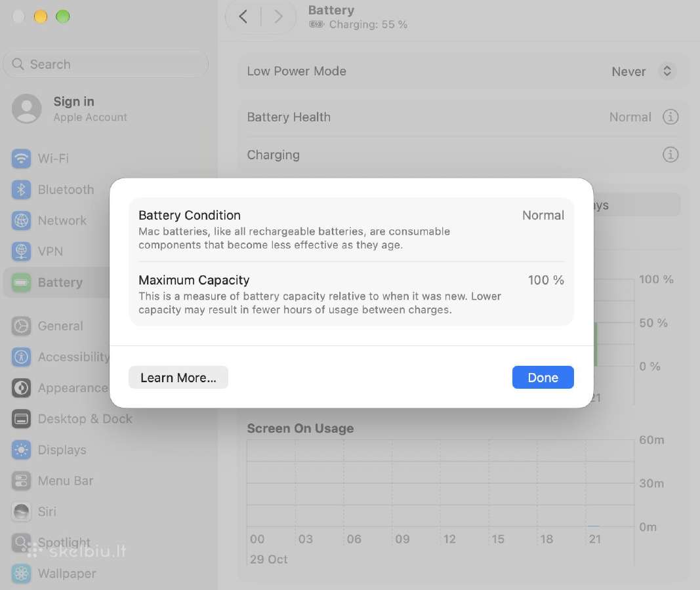Click the Maximum Capacity heading text
This screenshot has height=590, width=700.
pyautogui.click(x=194, y=280)
